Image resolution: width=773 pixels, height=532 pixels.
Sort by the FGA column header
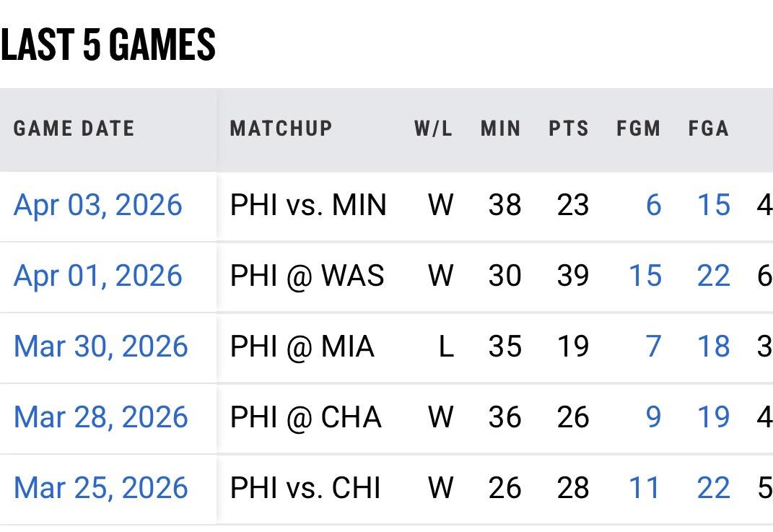tap(708, 129)
